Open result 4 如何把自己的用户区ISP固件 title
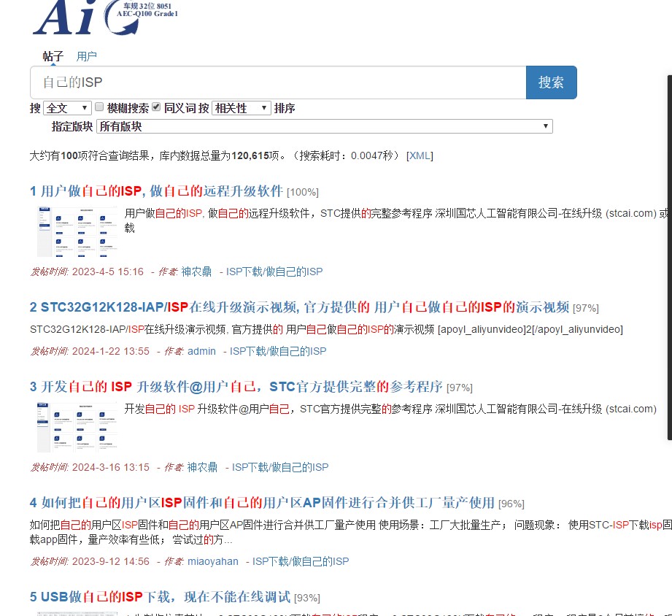 262,502
